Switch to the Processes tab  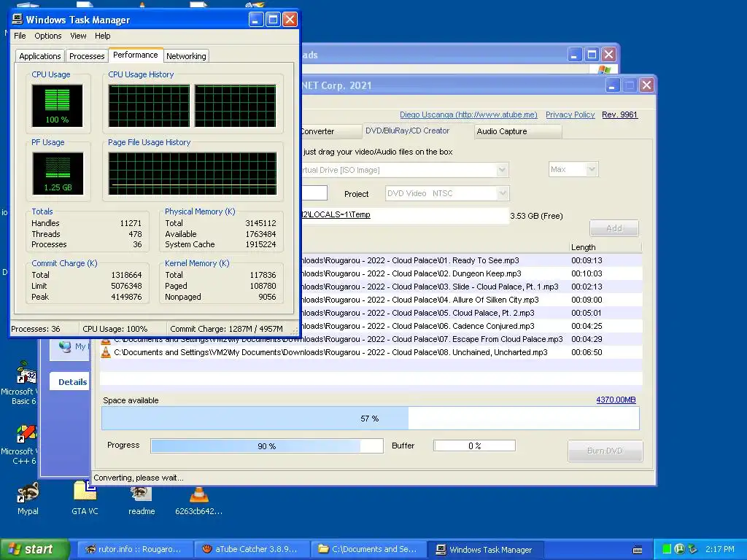click(87, 56)
